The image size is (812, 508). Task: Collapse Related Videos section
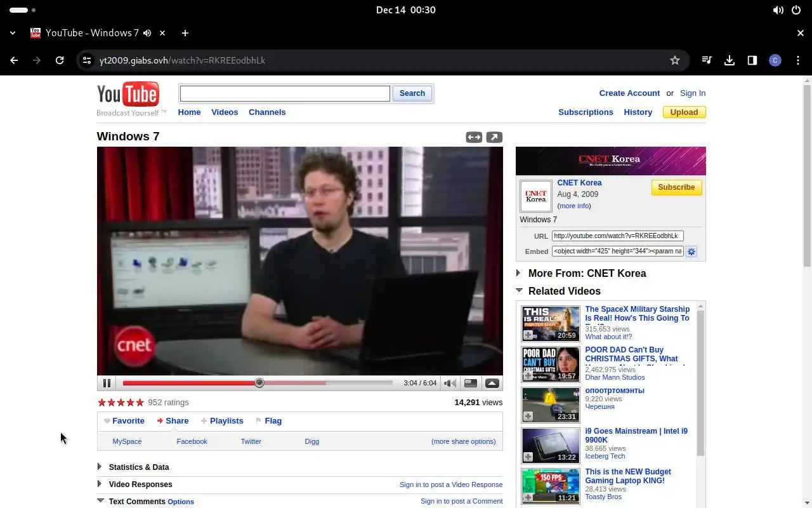coord(520,290)
